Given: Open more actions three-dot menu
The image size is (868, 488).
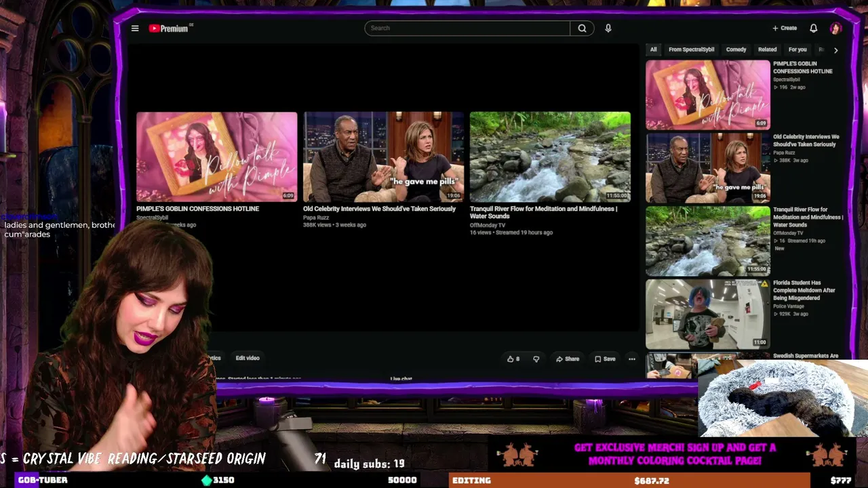Looking at the screenshot, I should pyautogui.click(x=631, y=359).
